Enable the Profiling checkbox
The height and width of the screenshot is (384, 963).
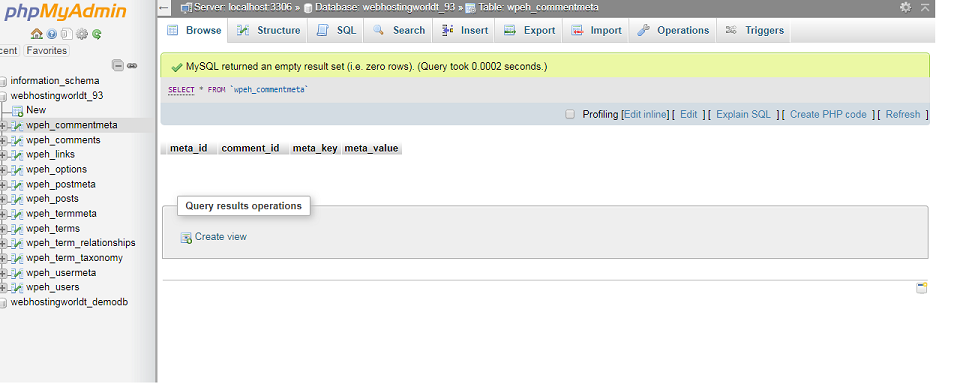point(570,114)
